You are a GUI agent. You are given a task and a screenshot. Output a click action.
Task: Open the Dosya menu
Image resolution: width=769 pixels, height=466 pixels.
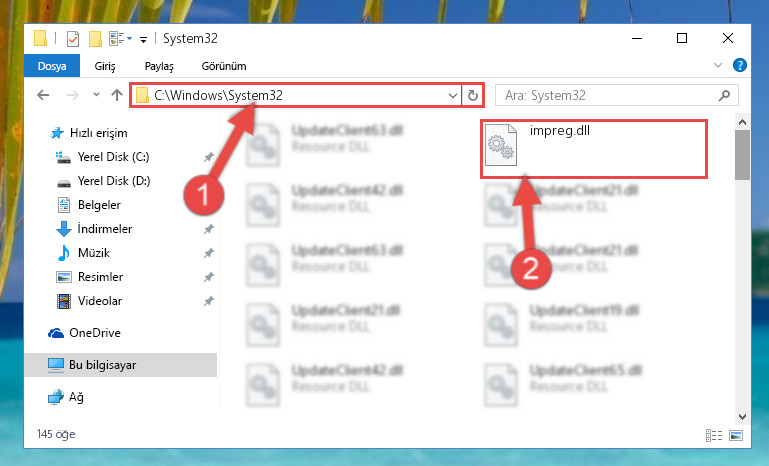[52, 66]
